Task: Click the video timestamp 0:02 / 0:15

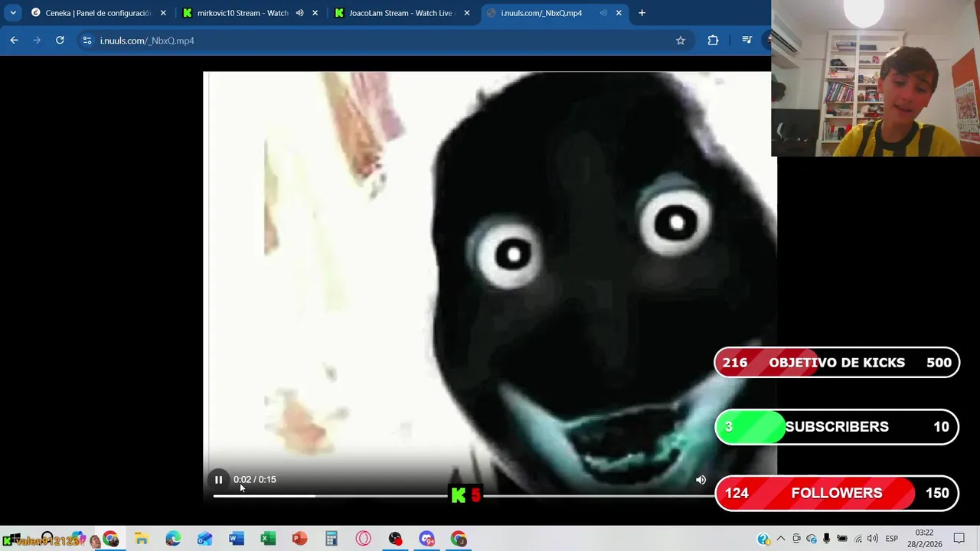Action: 255,480
